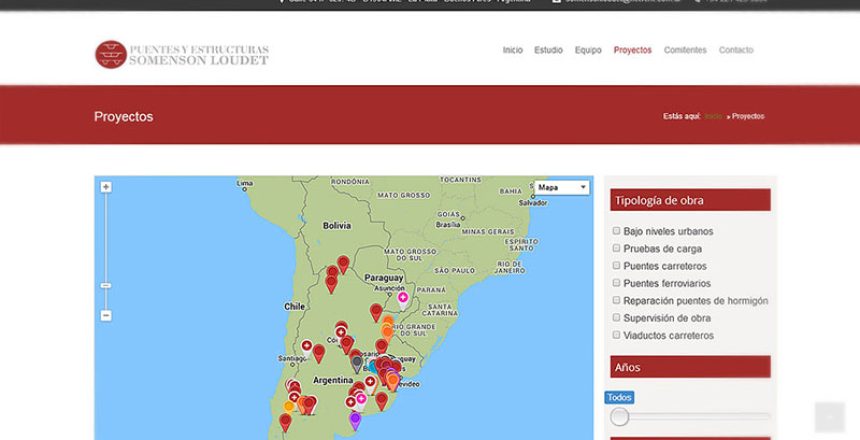Click the map zoom slider handle

[x=106, y=285]
